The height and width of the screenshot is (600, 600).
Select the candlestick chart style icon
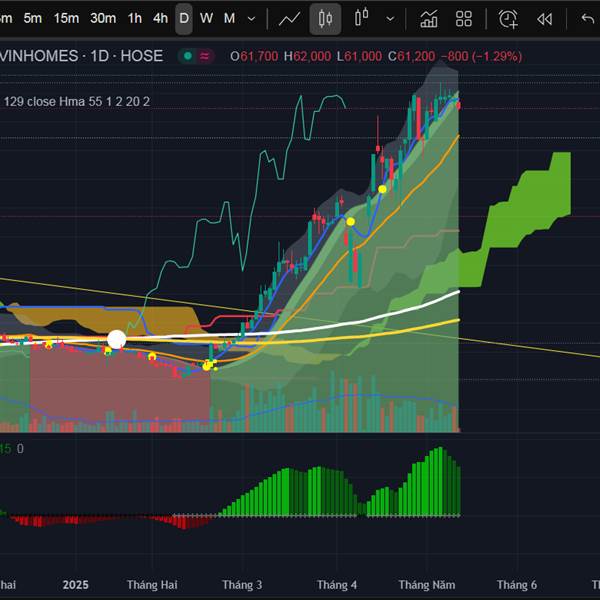pos(325,18)
